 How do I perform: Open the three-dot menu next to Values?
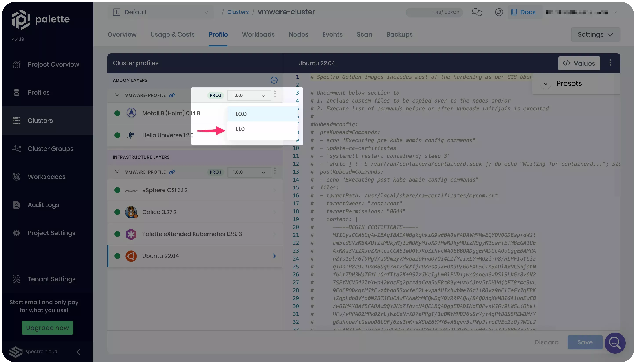pyautogui.click(x=611, y=63)
